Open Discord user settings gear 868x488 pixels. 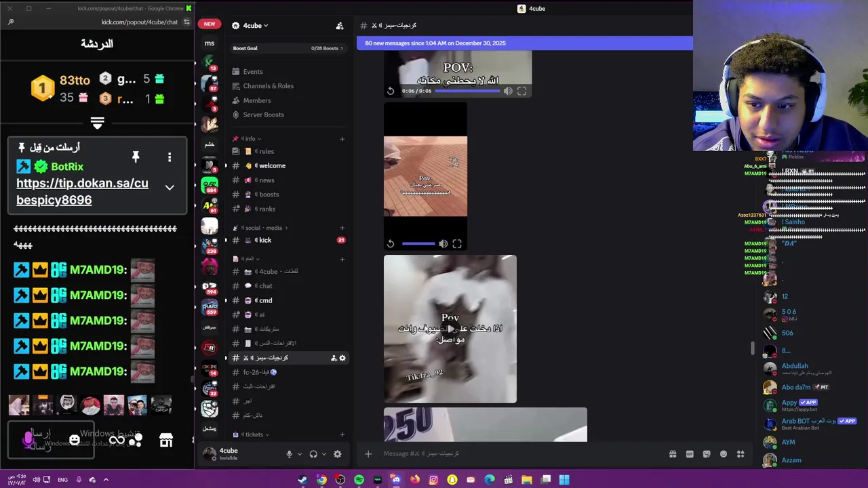coord(338,454)
